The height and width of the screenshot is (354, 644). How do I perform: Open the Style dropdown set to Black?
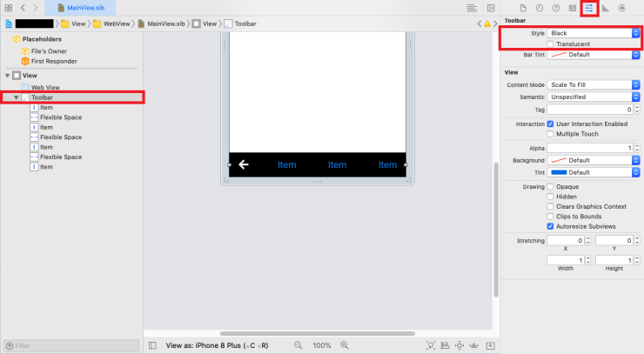[594, 33]
